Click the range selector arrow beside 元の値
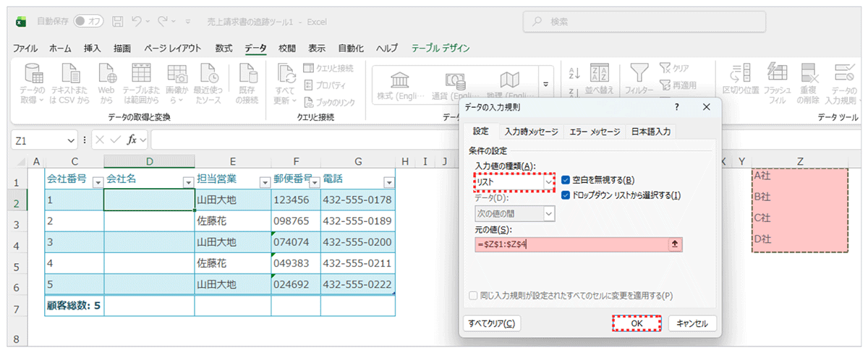This screenshot has width=868, height=358. tap(676, 244)
